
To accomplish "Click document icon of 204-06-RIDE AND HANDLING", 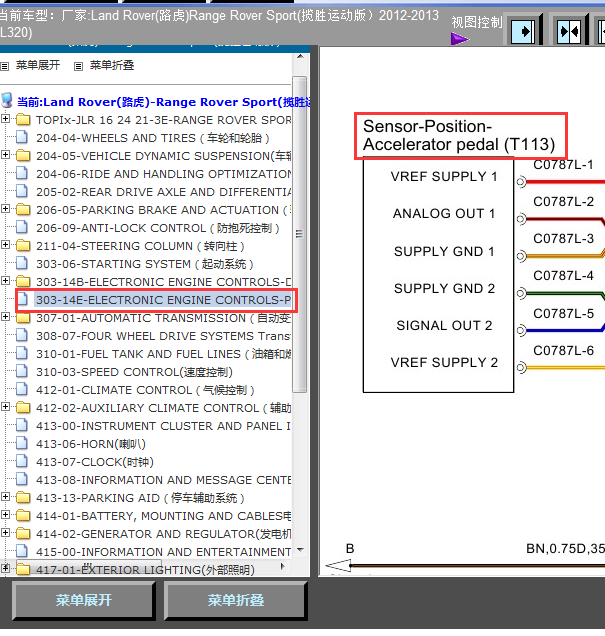I will point(22,173).
